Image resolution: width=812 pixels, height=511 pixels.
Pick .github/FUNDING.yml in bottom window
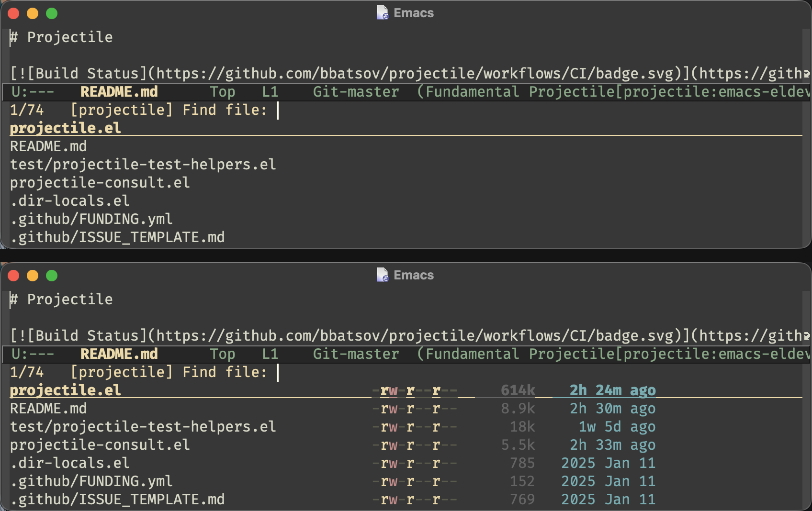(x=91, y=481)
